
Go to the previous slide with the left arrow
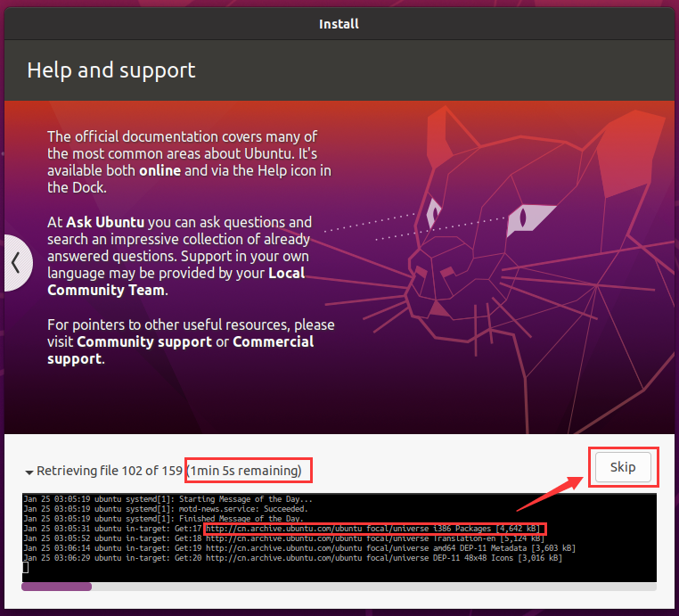click(17, 262)
